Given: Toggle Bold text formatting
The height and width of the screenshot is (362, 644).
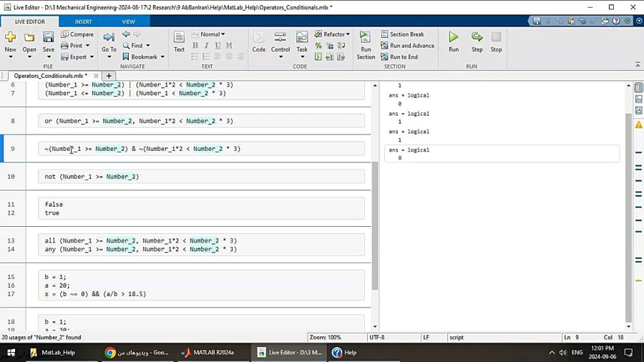Looking at the screenshot, I should tap(195, 46).
